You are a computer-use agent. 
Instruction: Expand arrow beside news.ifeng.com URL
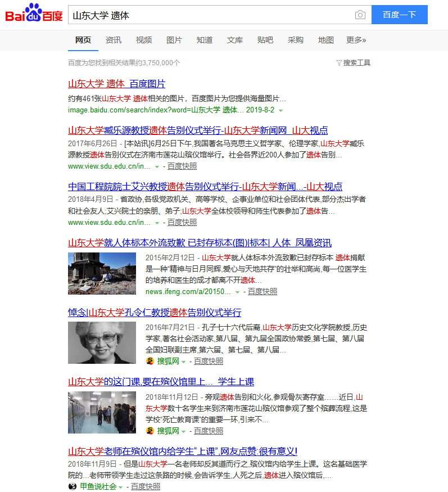pyautogui.click(x=237, y=292)
